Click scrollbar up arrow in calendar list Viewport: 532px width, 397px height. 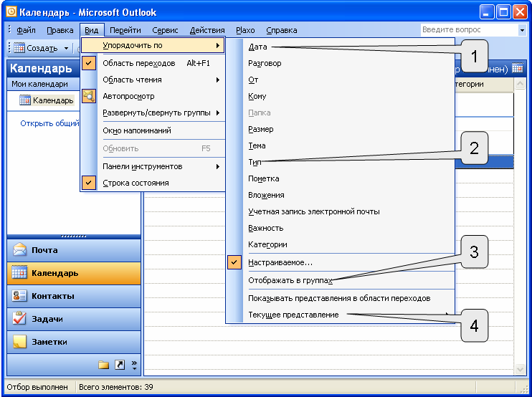click(x=520, y=84)
